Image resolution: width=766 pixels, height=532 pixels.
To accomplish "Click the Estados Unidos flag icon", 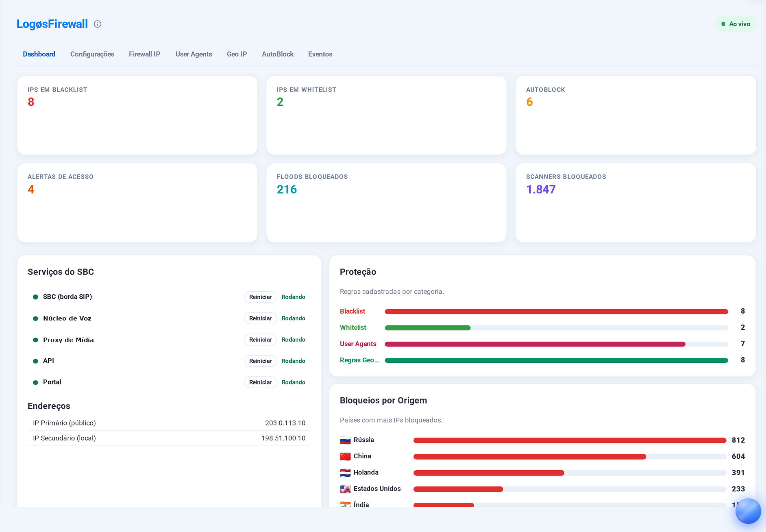I will coord(345,489).
